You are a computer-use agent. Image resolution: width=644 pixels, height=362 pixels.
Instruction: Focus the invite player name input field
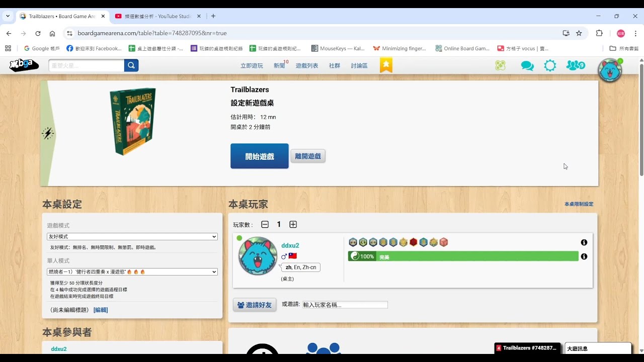[345, 305]
